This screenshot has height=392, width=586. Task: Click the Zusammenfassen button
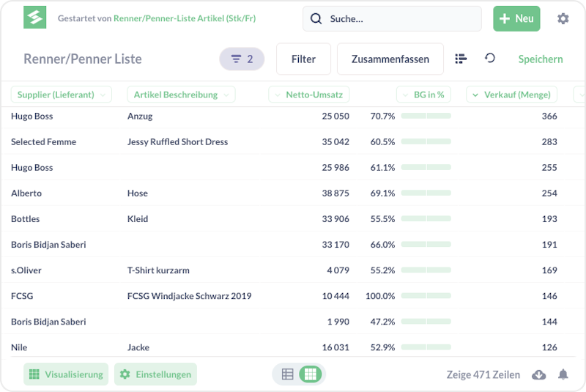390,59
